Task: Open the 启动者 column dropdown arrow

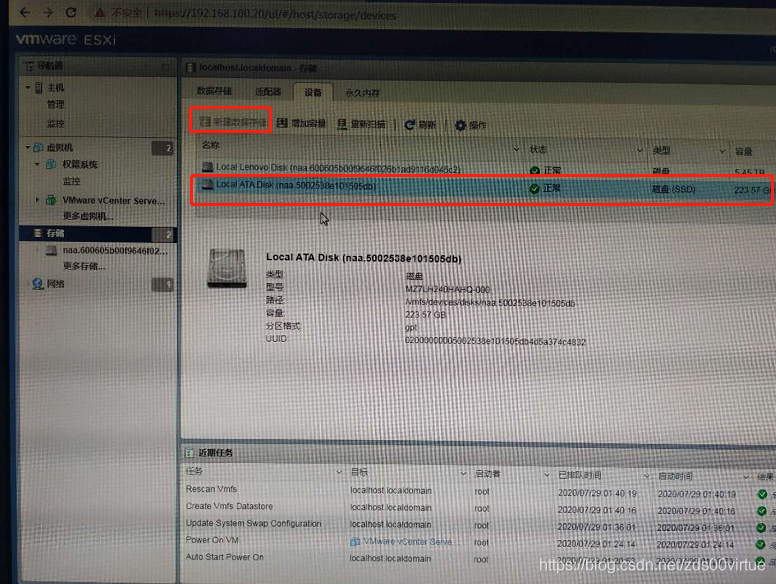Action: [546, 475]
